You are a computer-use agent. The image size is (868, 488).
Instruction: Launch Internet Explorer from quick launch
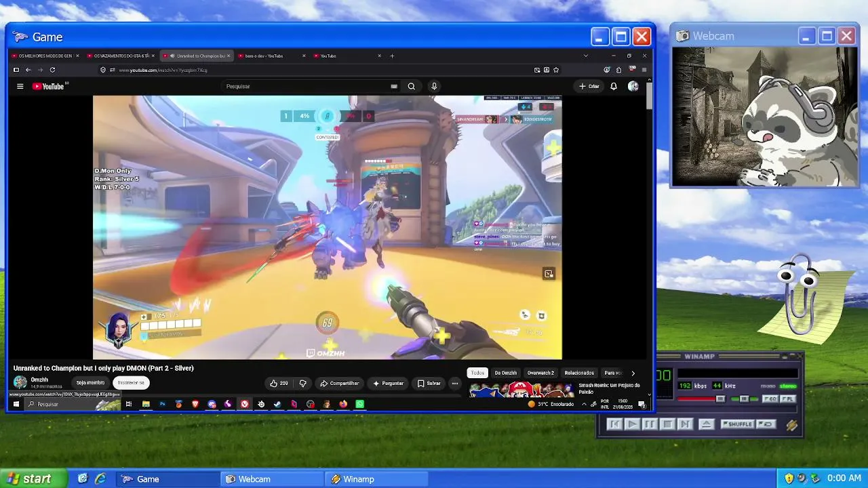point(100,479)
